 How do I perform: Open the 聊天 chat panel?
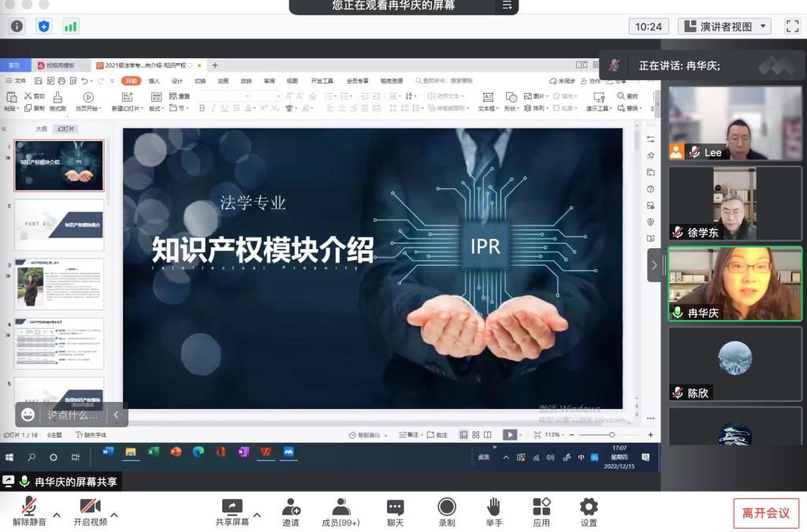click(395, 507)
